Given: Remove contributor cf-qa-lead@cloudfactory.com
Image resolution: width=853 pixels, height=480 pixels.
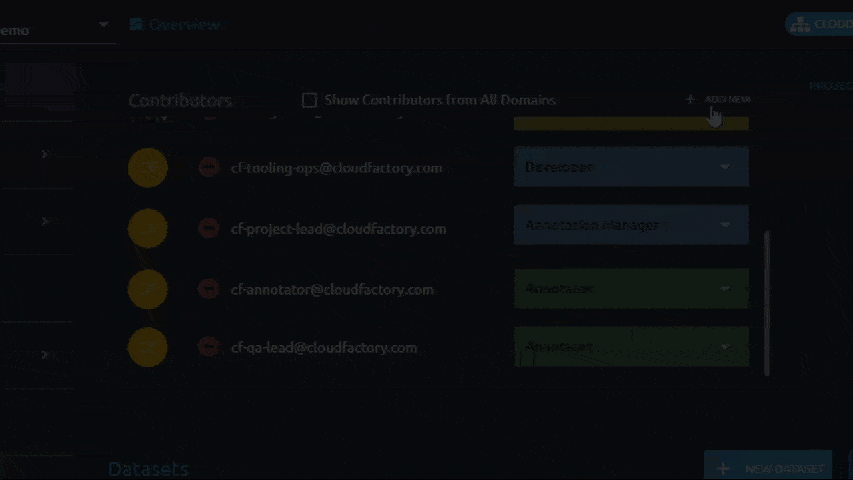Looking at the screenshot, I should (209, 347).
